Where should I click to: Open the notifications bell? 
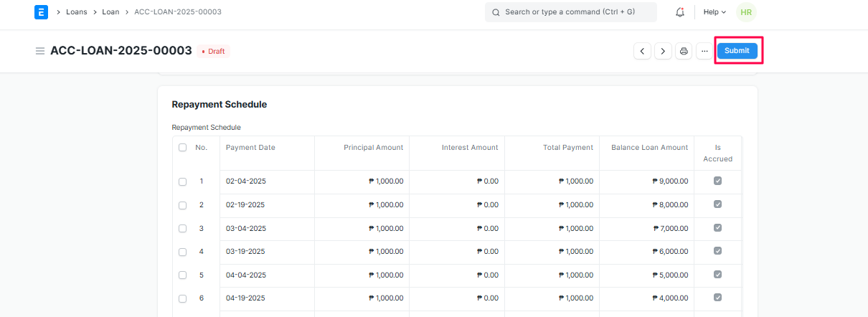coord(680,12)
